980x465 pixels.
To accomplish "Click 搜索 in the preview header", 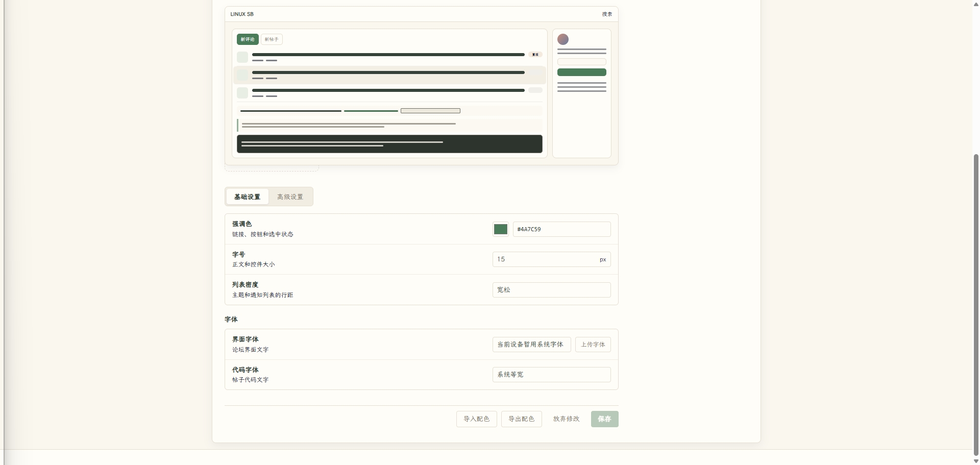I will point(607,14).
